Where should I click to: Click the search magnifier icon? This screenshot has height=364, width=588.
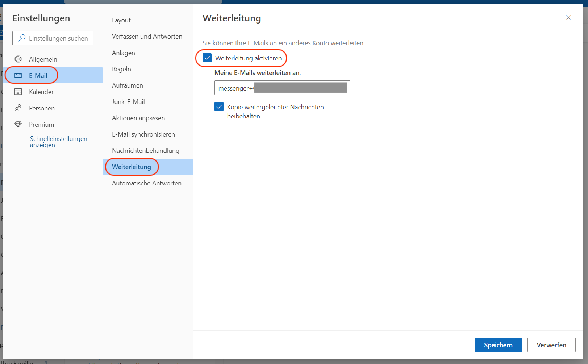22,38
